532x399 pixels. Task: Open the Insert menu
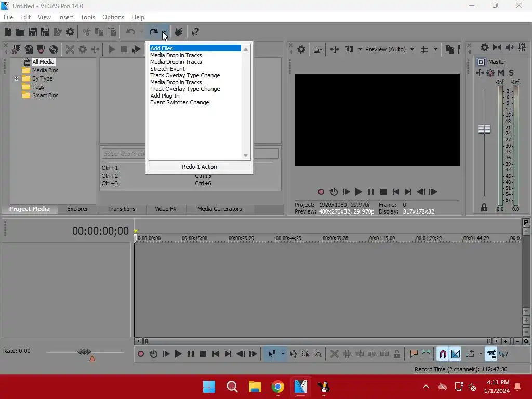pos(65,17)
